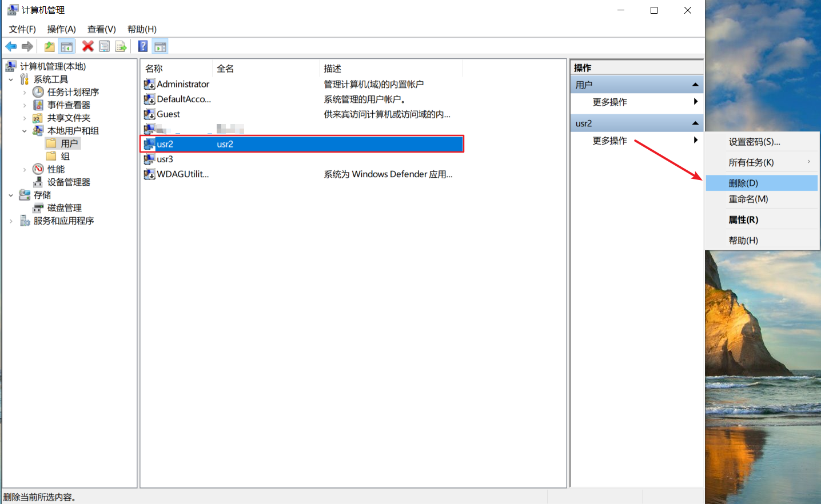Open the 帮助(H) menu in the menu bar
The image size is (821, 504).
pos(142,29)
